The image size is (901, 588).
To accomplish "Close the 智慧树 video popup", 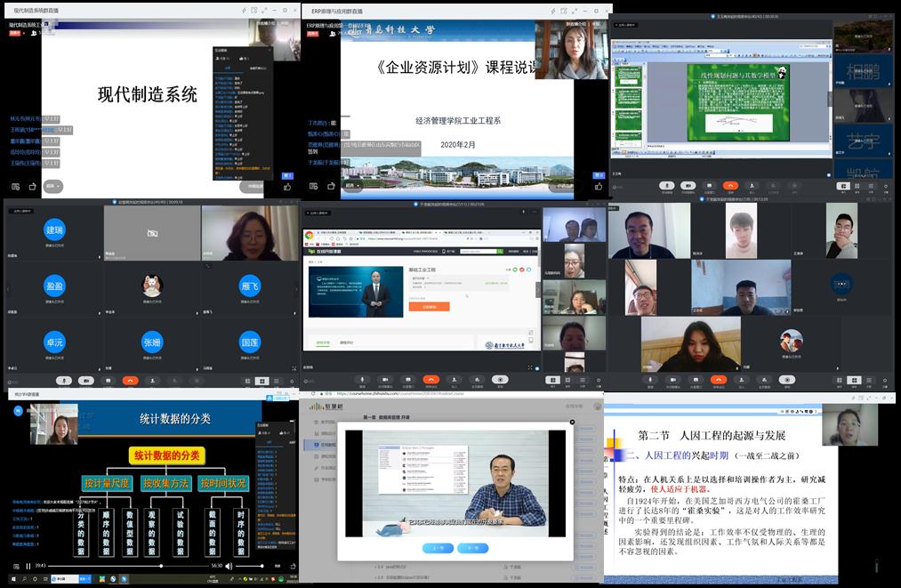I will coord(572,423).
